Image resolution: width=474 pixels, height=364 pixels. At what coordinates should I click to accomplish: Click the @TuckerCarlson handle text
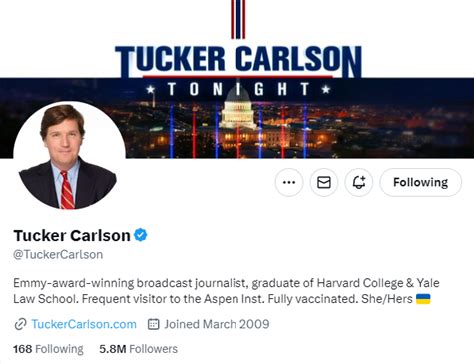(x=58, y=255)
